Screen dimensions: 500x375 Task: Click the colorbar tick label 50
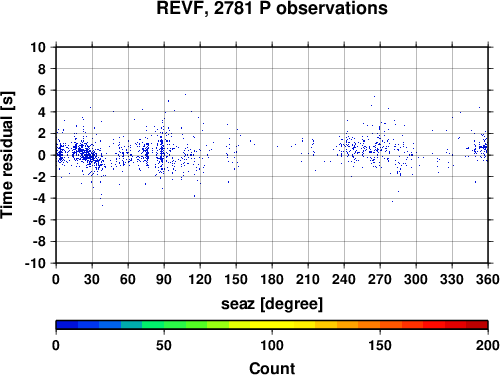pyautogui.click(x=164, y=345)
